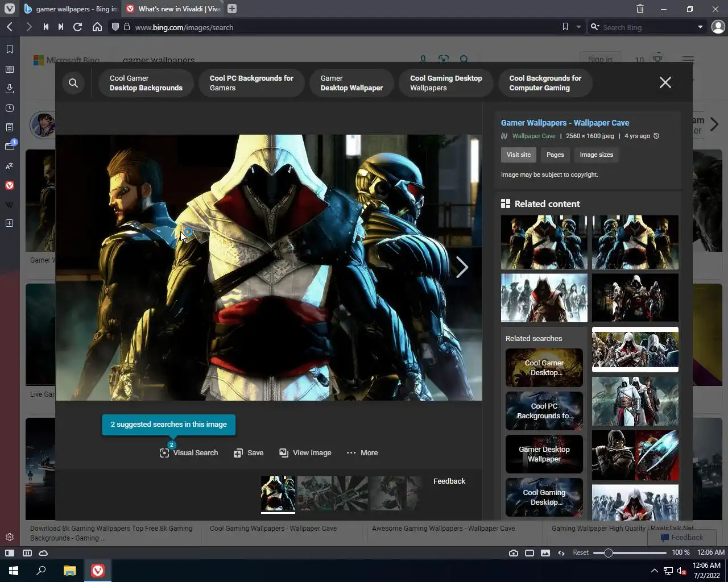Open the user profile icon

coord(718,27)
